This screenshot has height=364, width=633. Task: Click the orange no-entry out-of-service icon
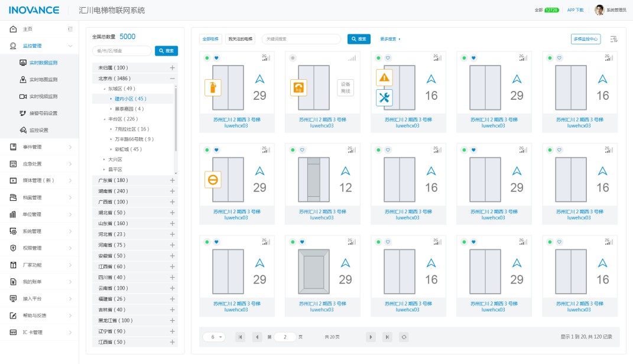coord(213,180)
